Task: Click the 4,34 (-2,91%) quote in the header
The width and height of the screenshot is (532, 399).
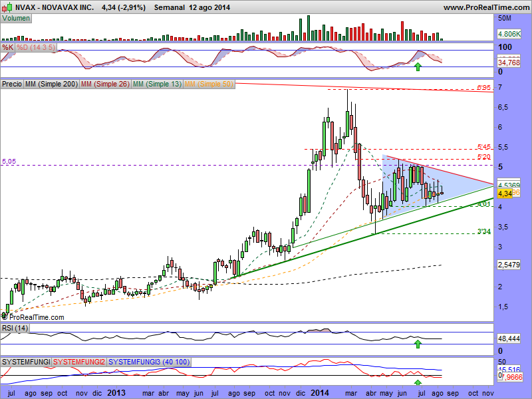Action: (x=124, y=7)
